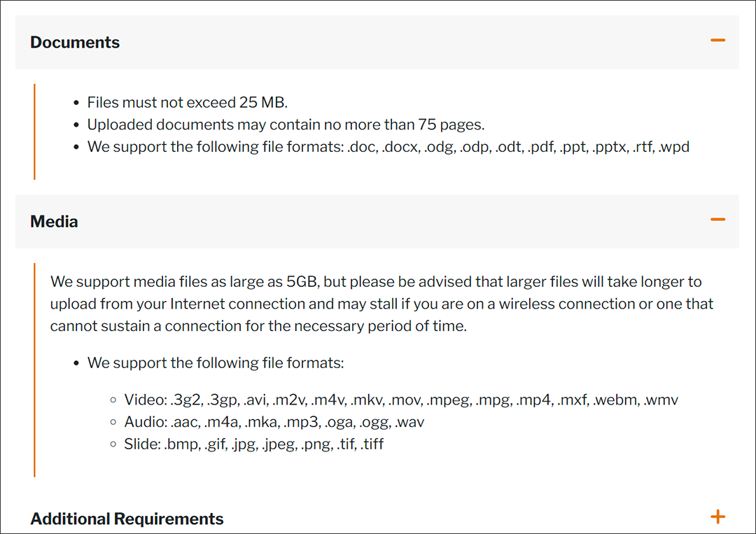
Task: Click the '.pdf' format in Documents list
Action: (x=540, y=147)
